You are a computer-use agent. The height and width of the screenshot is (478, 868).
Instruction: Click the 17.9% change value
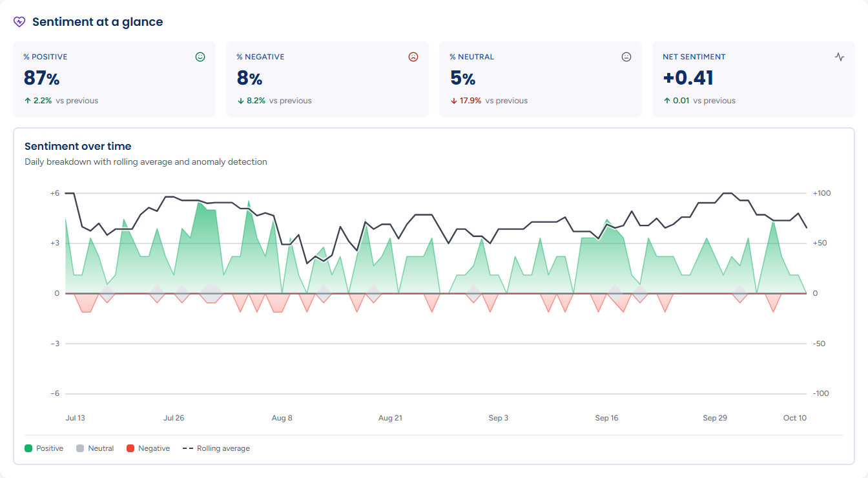470,101
